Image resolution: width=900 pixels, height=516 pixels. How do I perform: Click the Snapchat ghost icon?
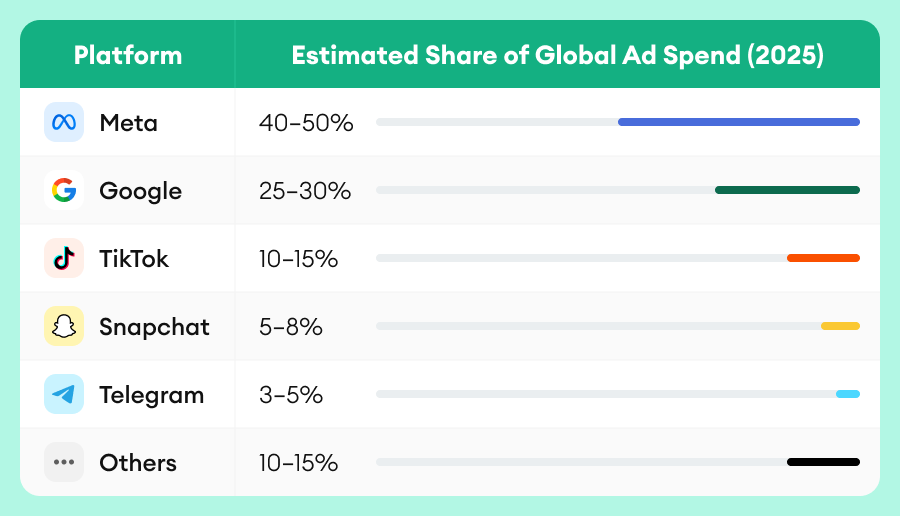pos(64,327)
